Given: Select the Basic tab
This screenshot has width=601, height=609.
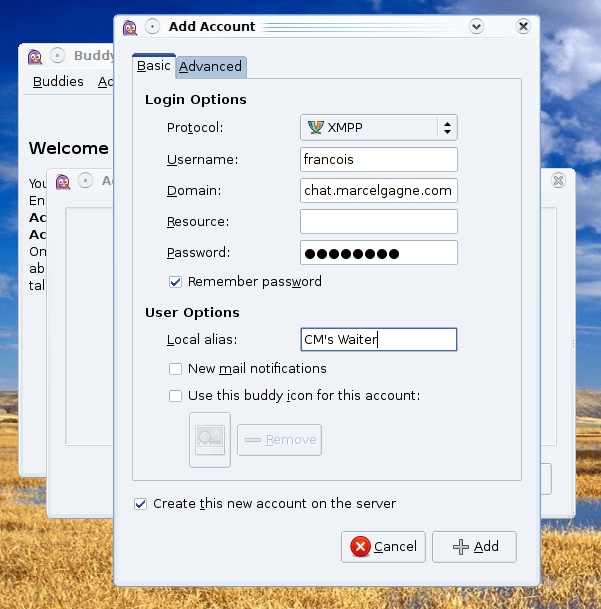Looking at the screenshot, I should click(x=154, y=67).
